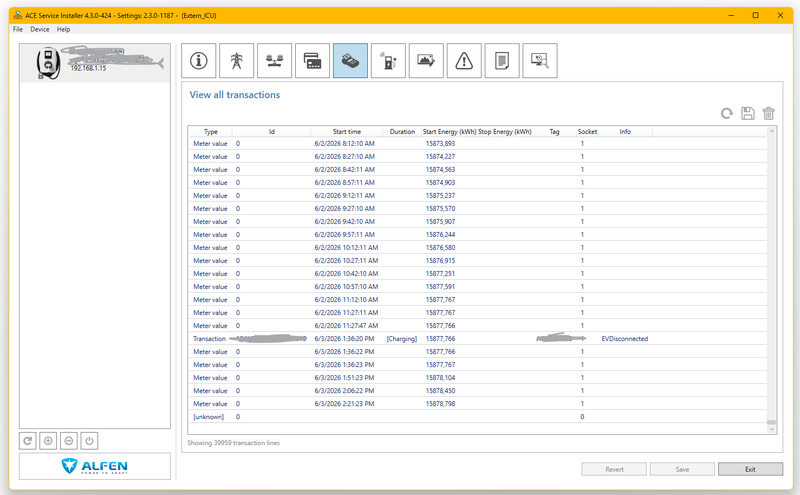Click the View all transactions heading
This screenshot has width=800, height=495.
click(x=235, y=95)
